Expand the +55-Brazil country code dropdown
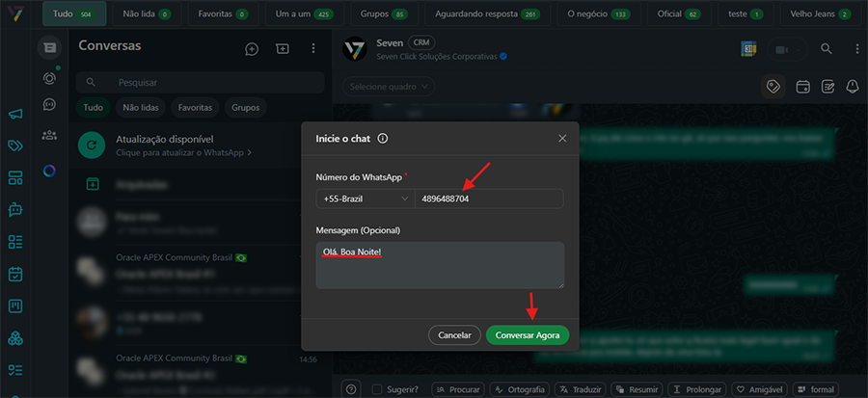Screen dimensions: 868x398 (366, 199)
